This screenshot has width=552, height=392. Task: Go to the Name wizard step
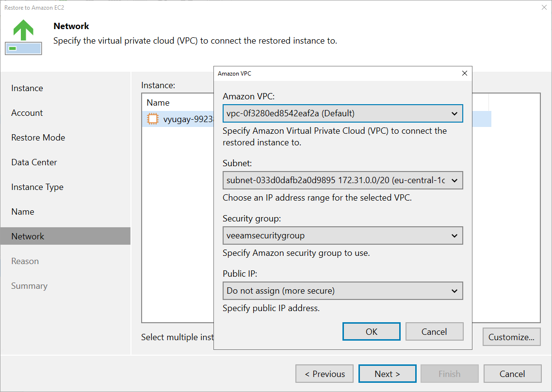tap(23, 212)
